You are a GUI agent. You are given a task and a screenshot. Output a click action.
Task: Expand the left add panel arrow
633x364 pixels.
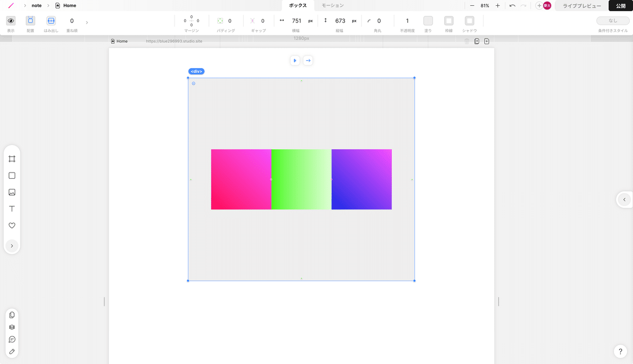tap(12, 245)
